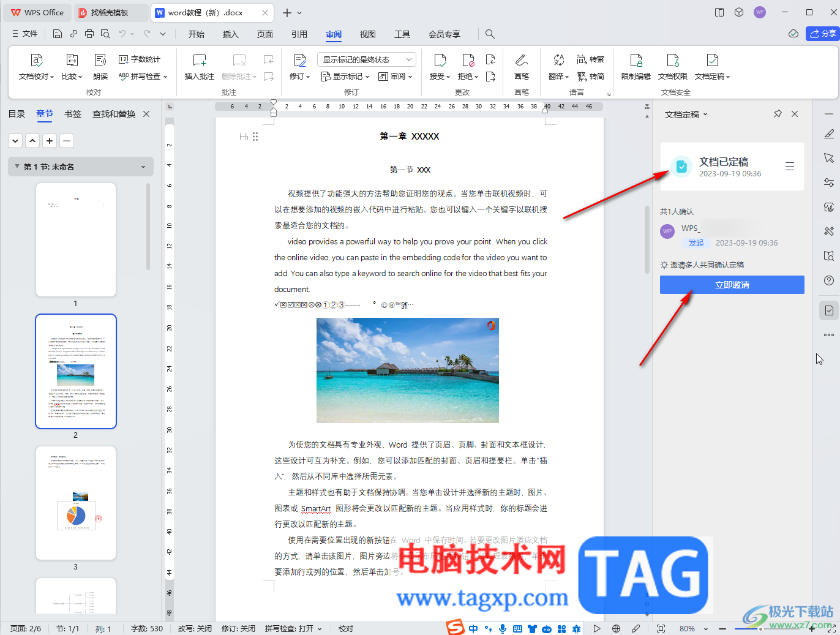The height and width of the screenshot is (635, 840).
Task: Click the zoom out minus button
Action: point(722,629)
